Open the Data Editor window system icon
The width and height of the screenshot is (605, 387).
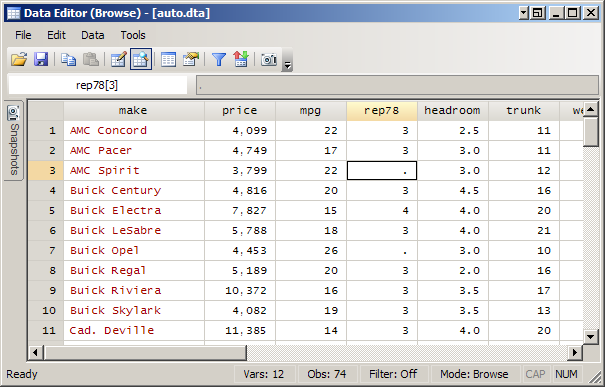tap(14, 14)
